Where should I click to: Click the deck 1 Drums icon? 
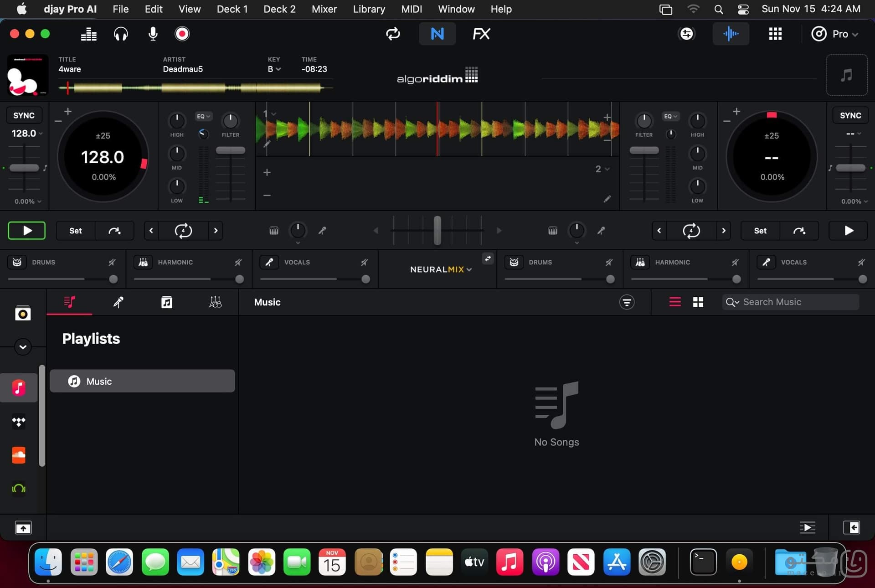(17, 262)
